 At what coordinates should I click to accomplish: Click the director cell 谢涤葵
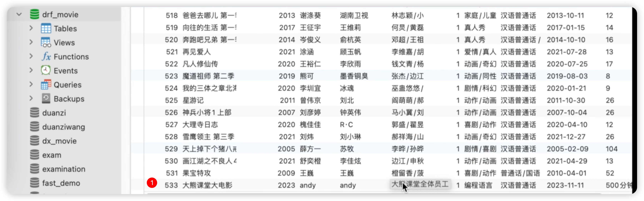click(x=310, y=16)
